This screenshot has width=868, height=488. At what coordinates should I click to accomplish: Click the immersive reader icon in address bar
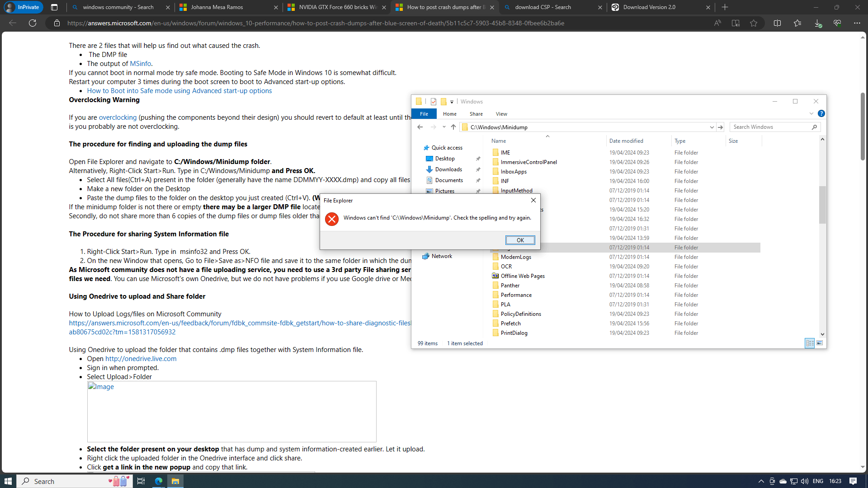(736, 23)
